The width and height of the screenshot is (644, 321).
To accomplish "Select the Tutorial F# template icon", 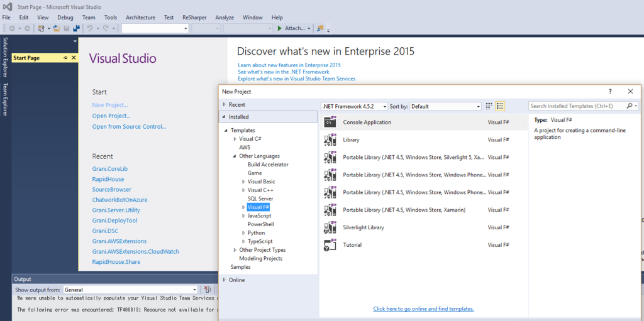I will point(330,244).
